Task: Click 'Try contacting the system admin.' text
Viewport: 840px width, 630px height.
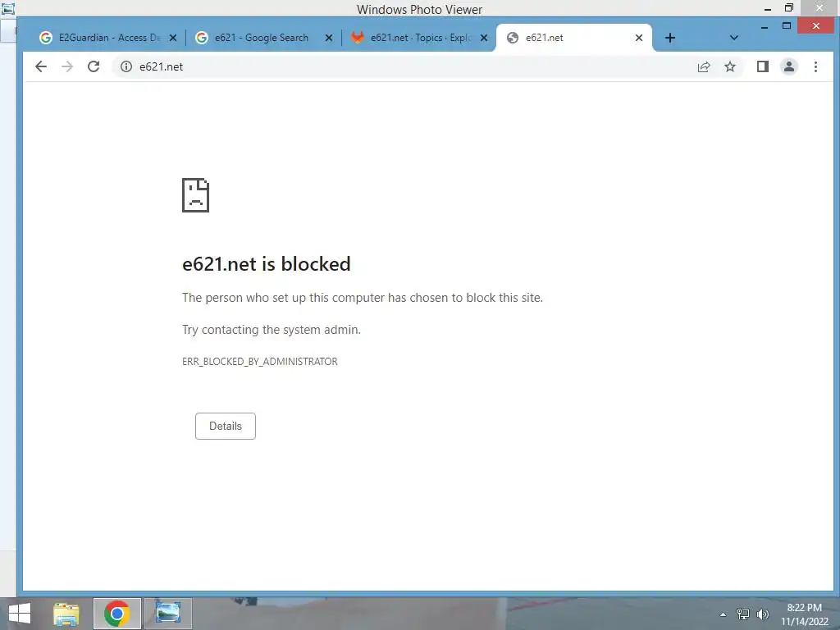Action: (272, 330)
